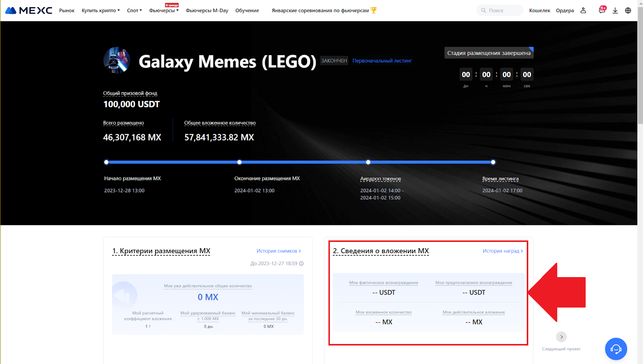Click the Аирдроп токенов timeline dot
The height and width of the screenshot is (364, 643).
[x=368, y=162]
